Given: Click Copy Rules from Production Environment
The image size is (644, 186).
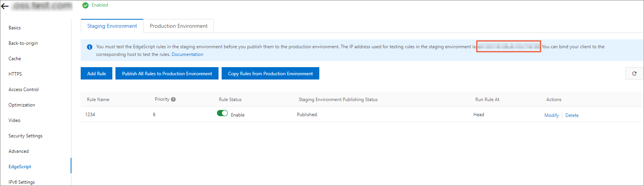Looking at the screenshot, I should [270, 73].
